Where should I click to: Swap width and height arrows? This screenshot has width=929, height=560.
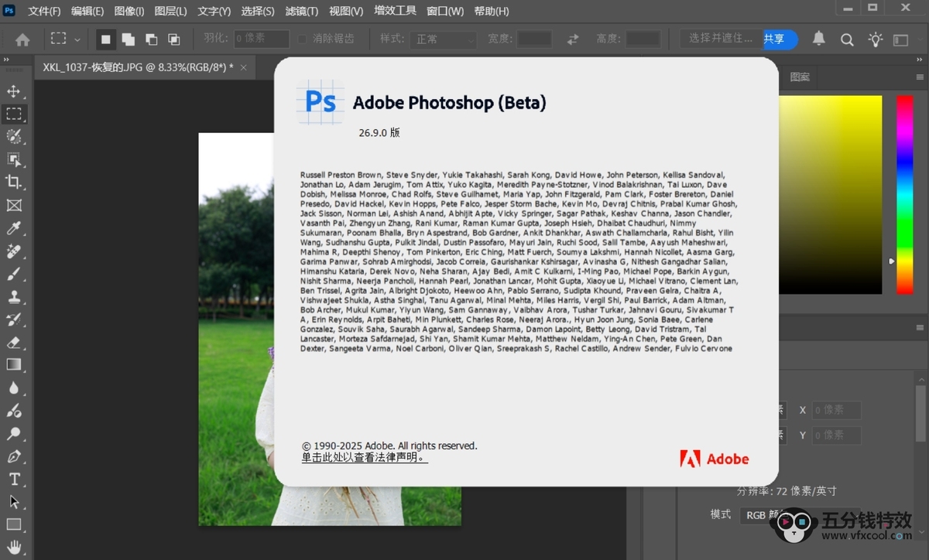(573, 39)
